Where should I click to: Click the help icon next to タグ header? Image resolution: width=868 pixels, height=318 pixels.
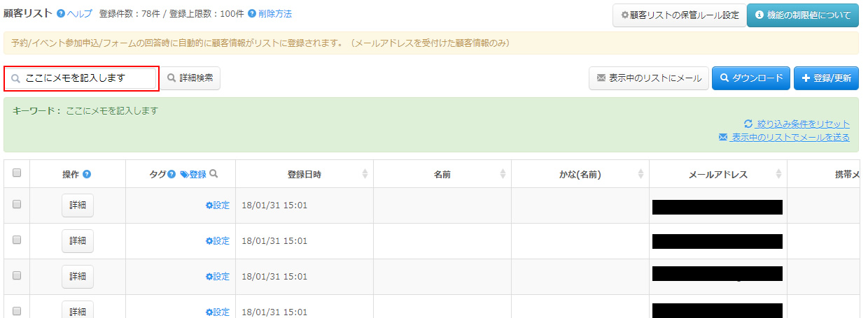pyautogui.click(x=171, y=174)
